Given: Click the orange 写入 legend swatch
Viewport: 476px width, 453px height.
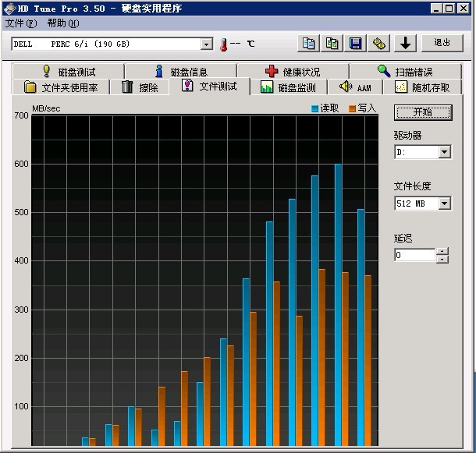Looking at the screenshot, I should click(352, 108).
